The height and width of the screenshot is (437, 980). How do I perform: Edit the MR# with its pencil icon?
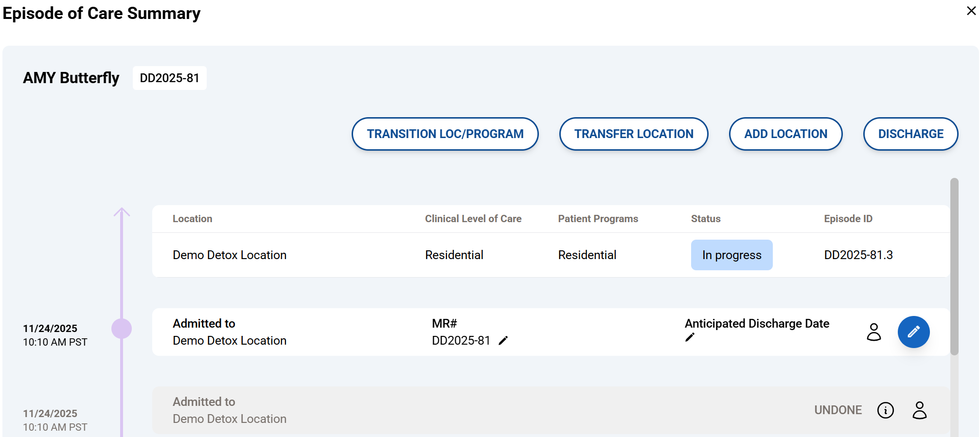click(503, 341)
